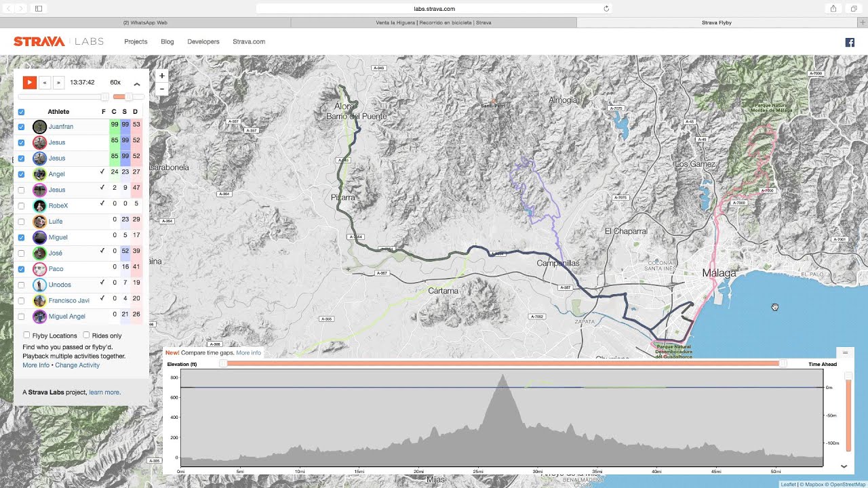Enable the Flyby Locations checkbox
Screen dimensions: 868x488
coord(26,335)
